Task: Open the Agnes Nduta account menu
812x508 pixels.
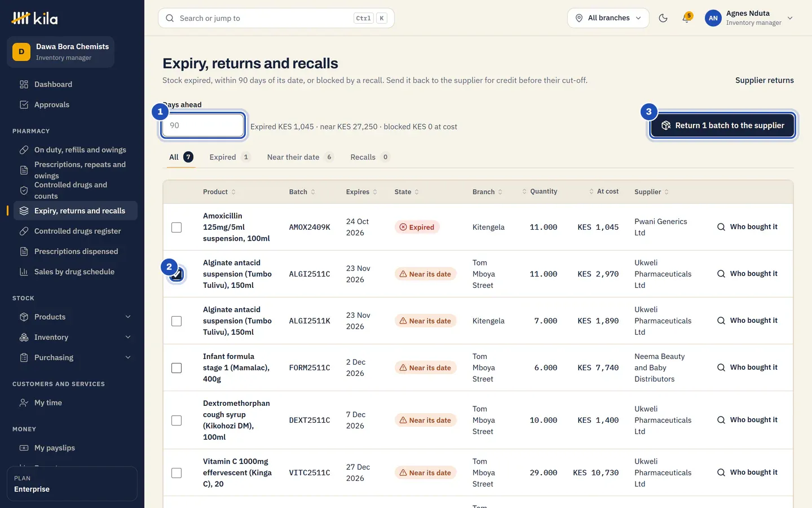Action: pyautogui.click(x=749, y=18)
